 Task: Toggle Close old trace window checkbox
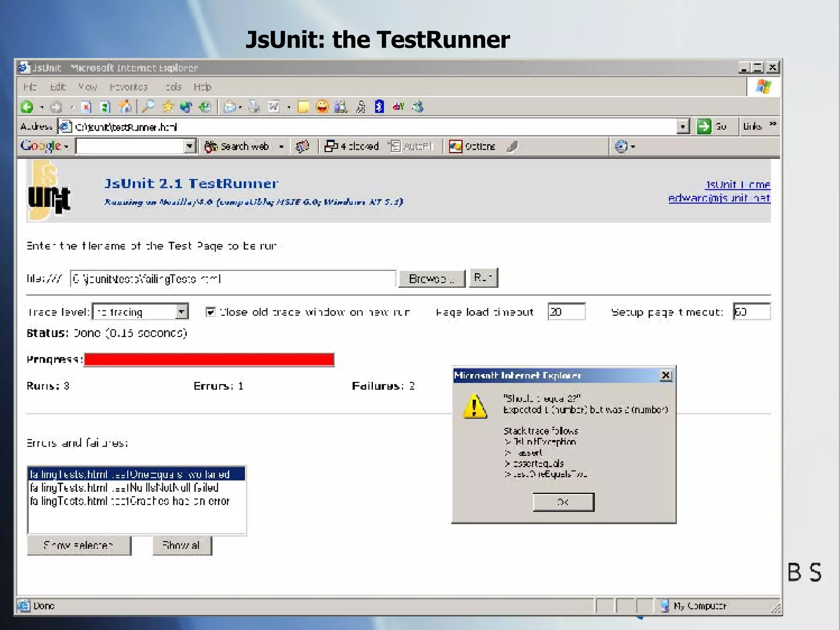210,312
